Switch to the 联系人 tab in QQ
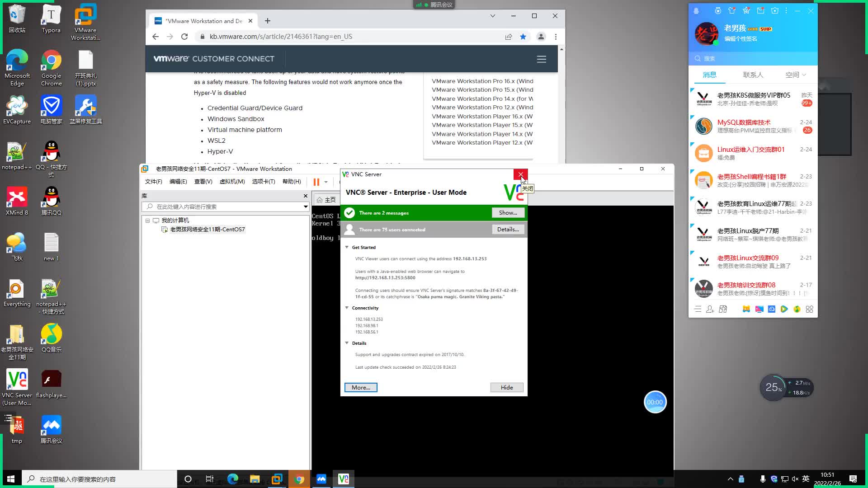 point(753,75)
